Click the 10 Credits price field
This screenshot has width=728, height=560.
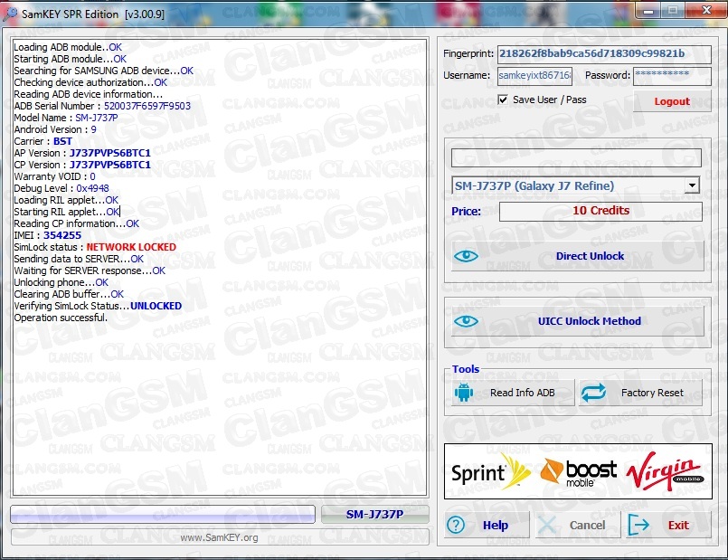point(600,211)
